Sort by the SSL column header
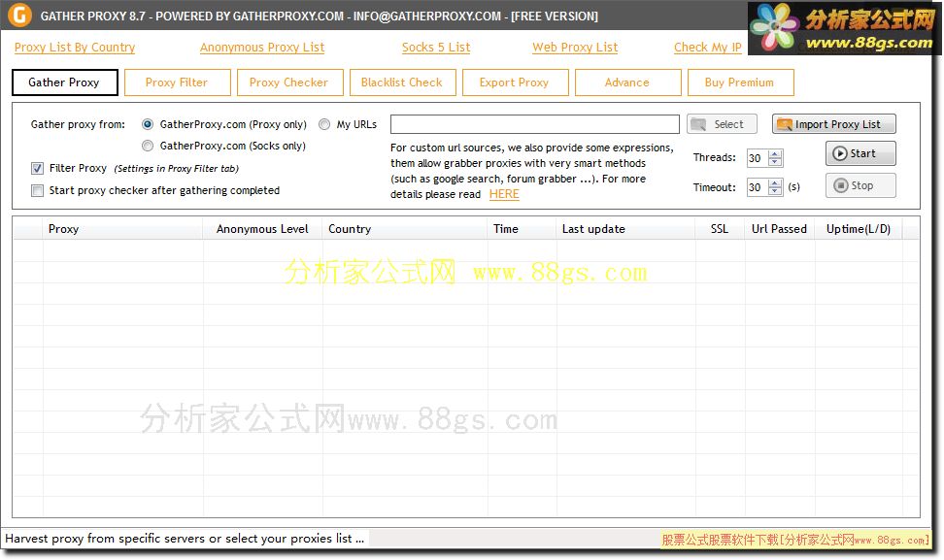 tap(720, 229)
